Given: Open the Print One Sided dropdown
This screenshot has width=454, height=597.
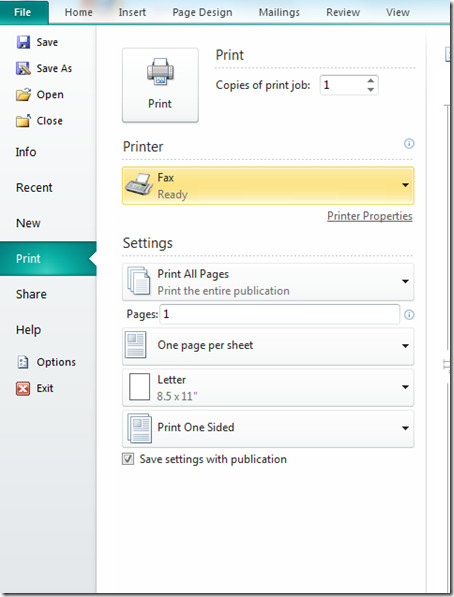Looking at the screenshot, I should [x=268, y=428].
